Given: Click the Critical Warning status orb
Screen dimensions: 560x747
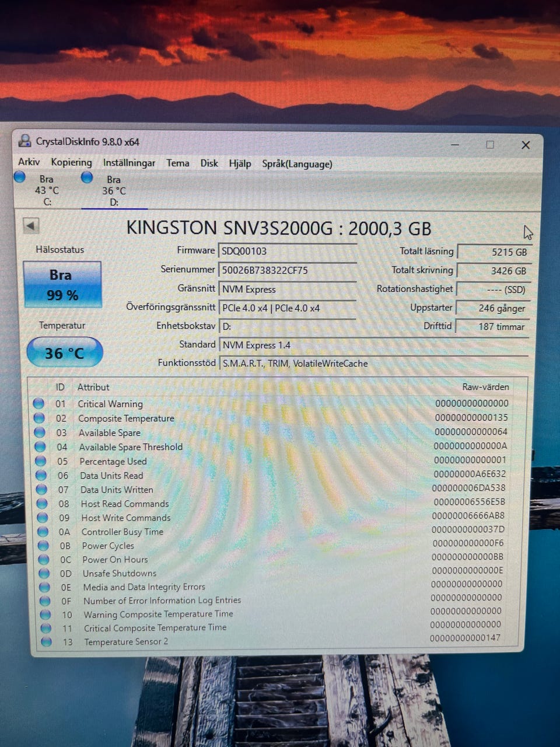Looking at the screenshot, I should (39, 403).
